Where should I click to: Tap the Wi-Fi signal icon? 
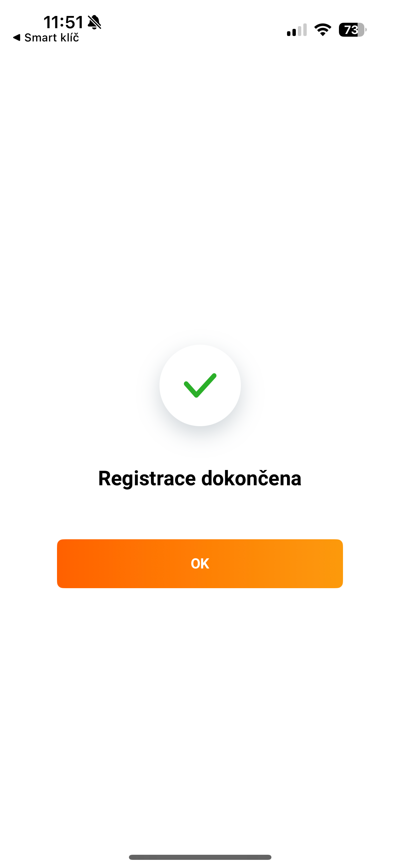[322, 30]
